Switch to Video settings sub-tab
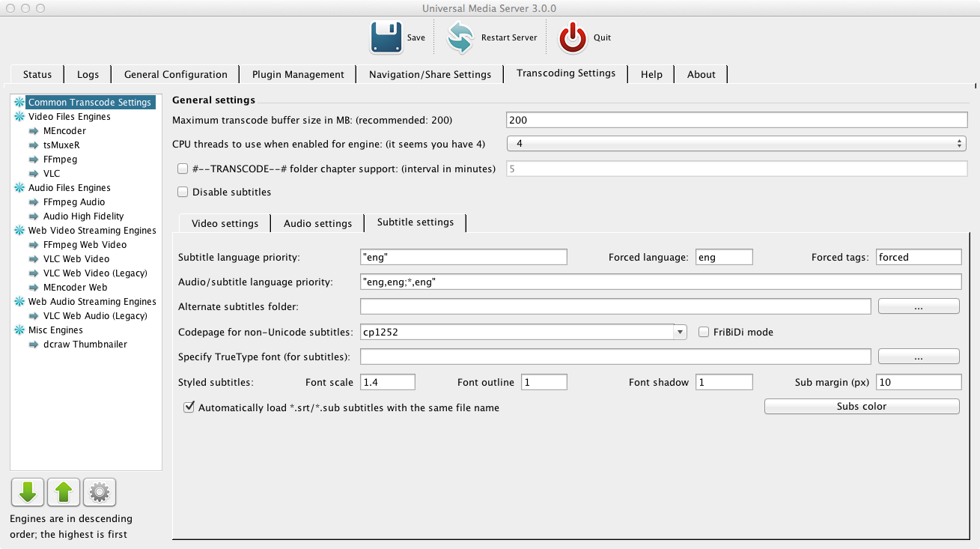This screenshot has width=980, height=549. tap(225, 223)
